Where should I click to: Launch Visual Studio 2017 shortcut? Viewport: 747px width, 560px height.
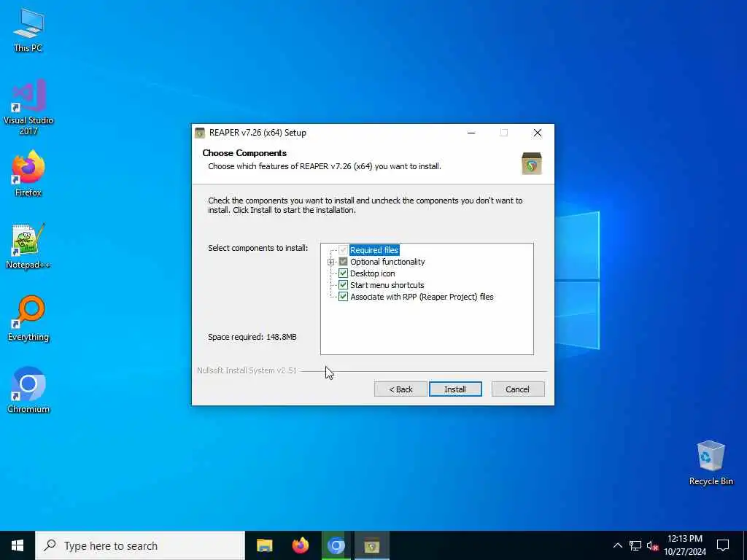28,107
